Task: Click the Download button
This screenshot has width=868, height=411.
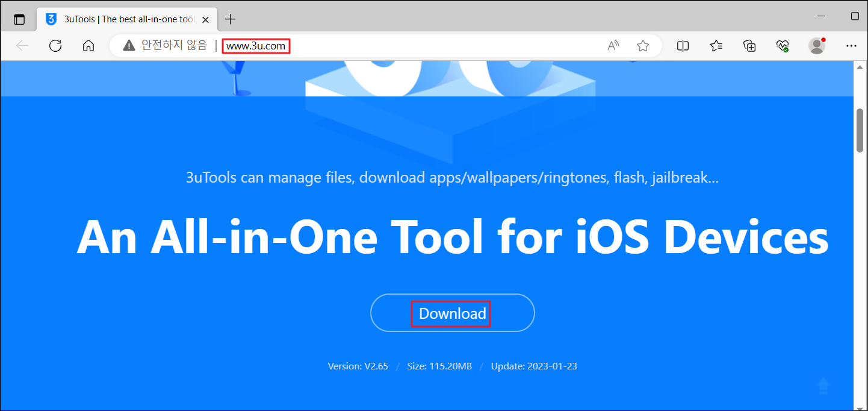Action: [453, 313]
